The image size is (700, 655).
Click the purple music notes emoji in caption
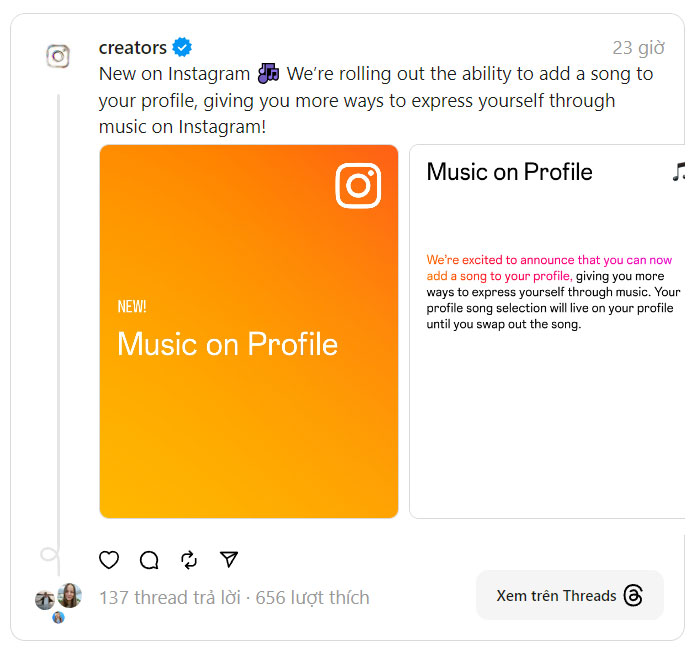[268, 73]
